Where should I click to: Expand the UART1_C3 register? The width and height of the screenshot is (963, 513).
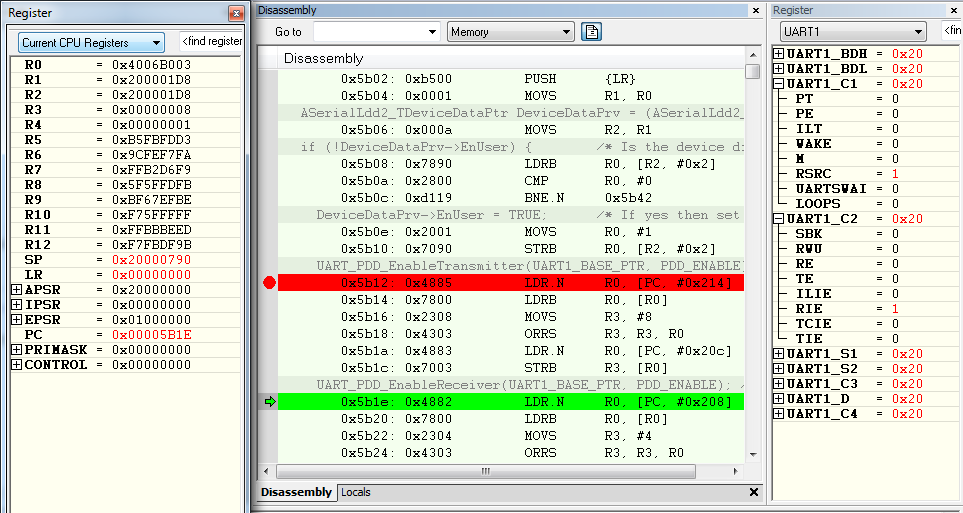(778, 384)
